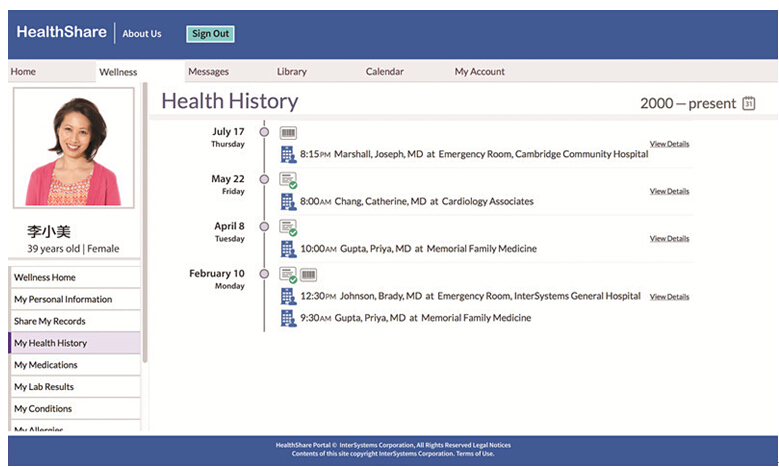779x467 pixels.
Task: View Details for the May 22 visit
Action: [x=669, y=191]
